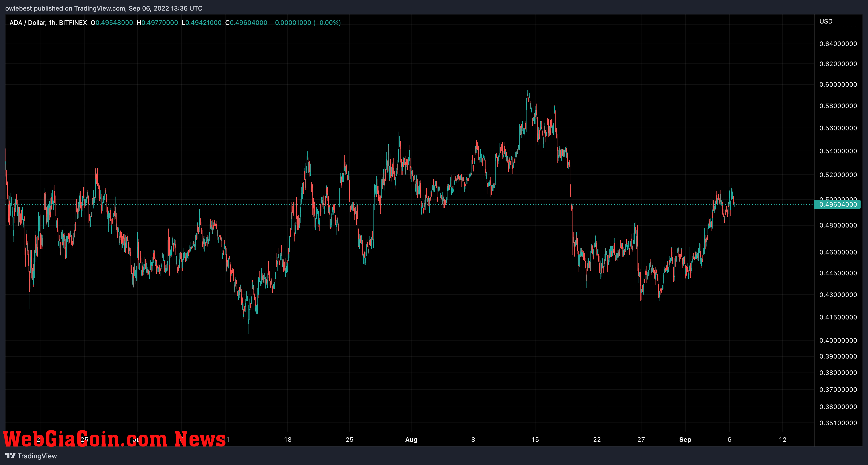
Task: Click the 0.64000000 price axis label
Action: pos(838,44)
